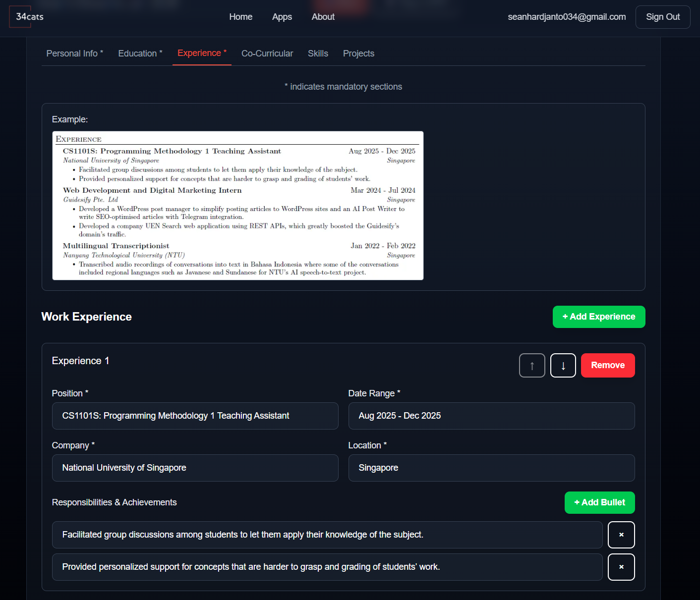Viewport: 700px width, 600px height.
Task: Open the Skills tab
Action: pos(318,54)
